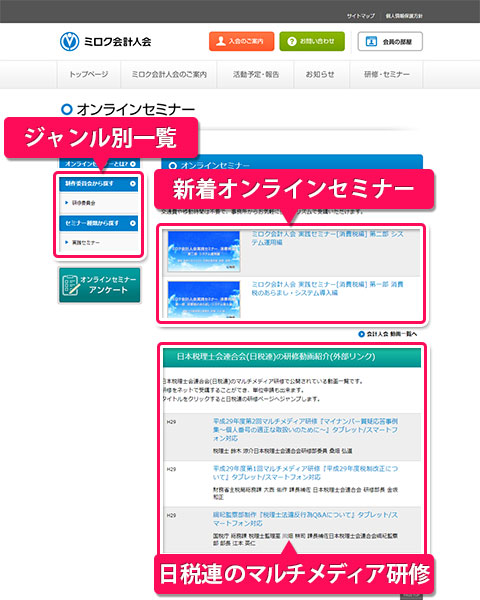Select 研修委員会 in the sidebar
This screenshot has height=600, width=480.
click(x=83, y=203)
